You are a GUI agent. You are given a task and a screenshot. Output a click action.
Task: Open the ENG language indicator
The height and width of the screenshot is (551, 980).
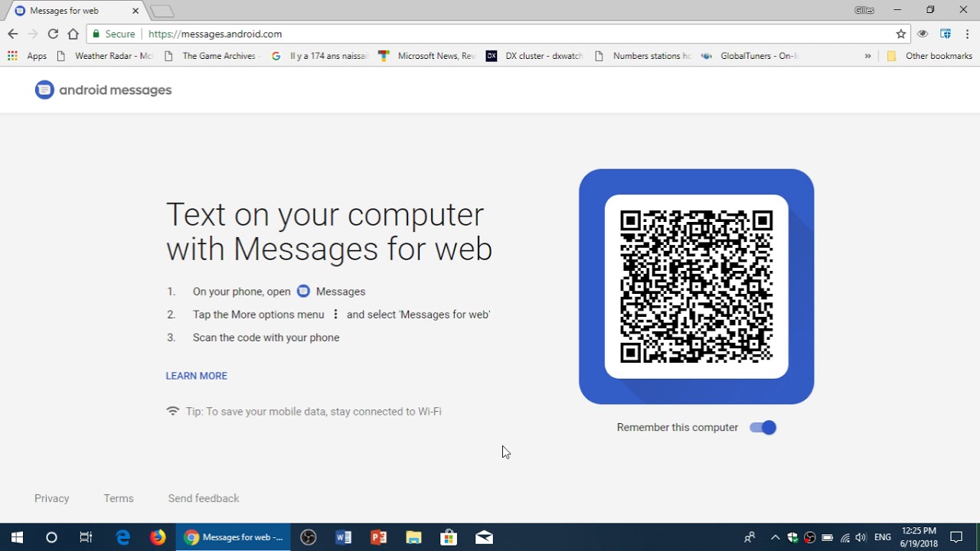pos(883,537)
